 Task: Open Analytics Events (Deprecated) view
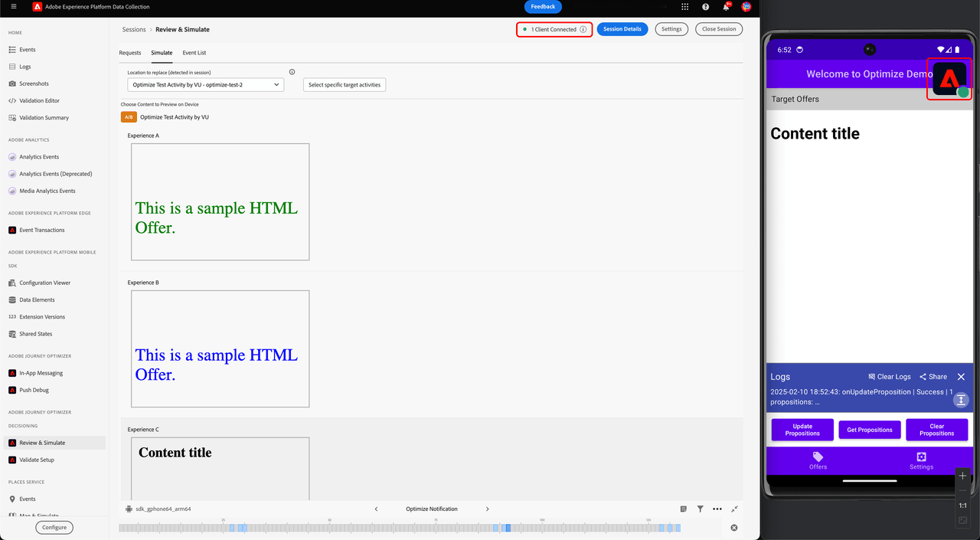[54, 174]
